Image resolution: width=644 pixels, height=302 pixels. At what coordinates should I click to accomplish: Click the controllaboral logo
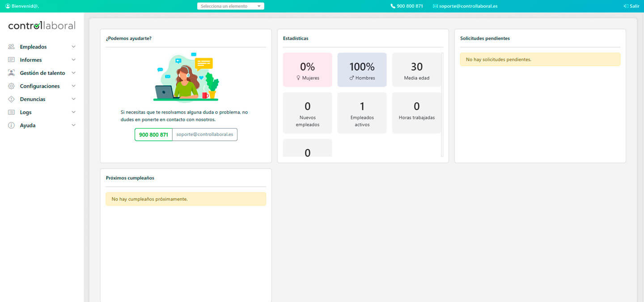tap(42, 25)
